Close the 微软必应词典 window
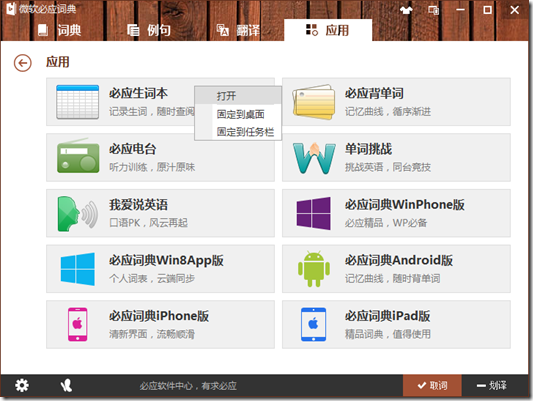The height and width of the screenshot is (401, 533). pos(515,10)
